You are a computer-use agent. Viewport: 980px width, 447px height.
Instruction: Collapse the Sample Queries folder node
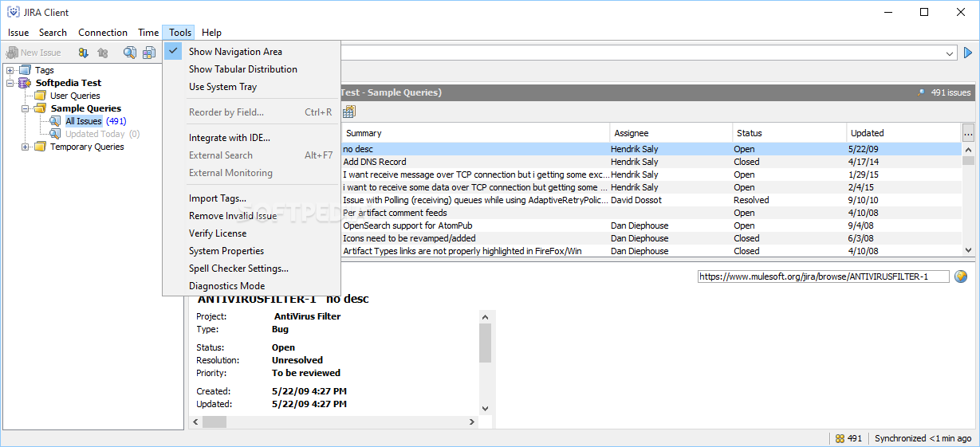(x=26, y=108)
